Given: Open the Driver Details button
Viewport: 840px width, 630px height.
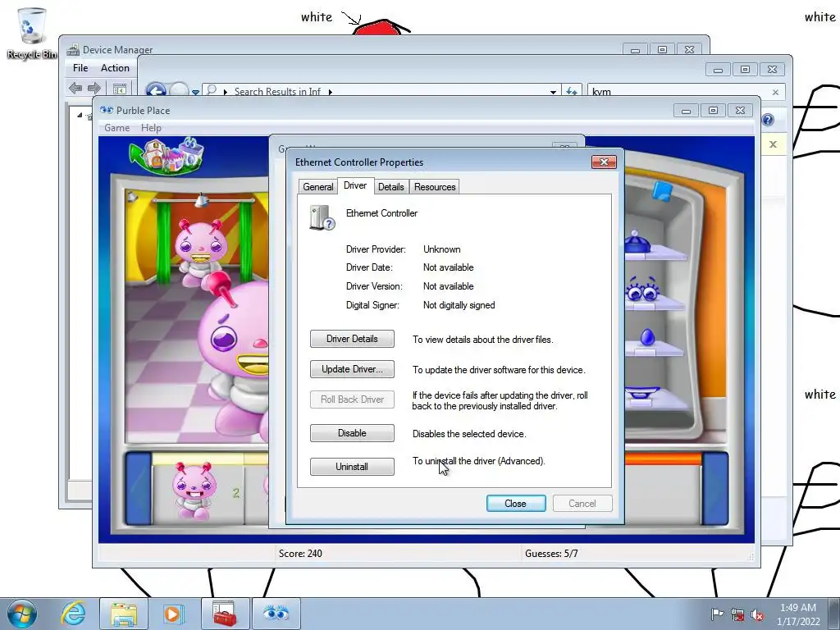Looking at the screenshot, I should 352,339.
